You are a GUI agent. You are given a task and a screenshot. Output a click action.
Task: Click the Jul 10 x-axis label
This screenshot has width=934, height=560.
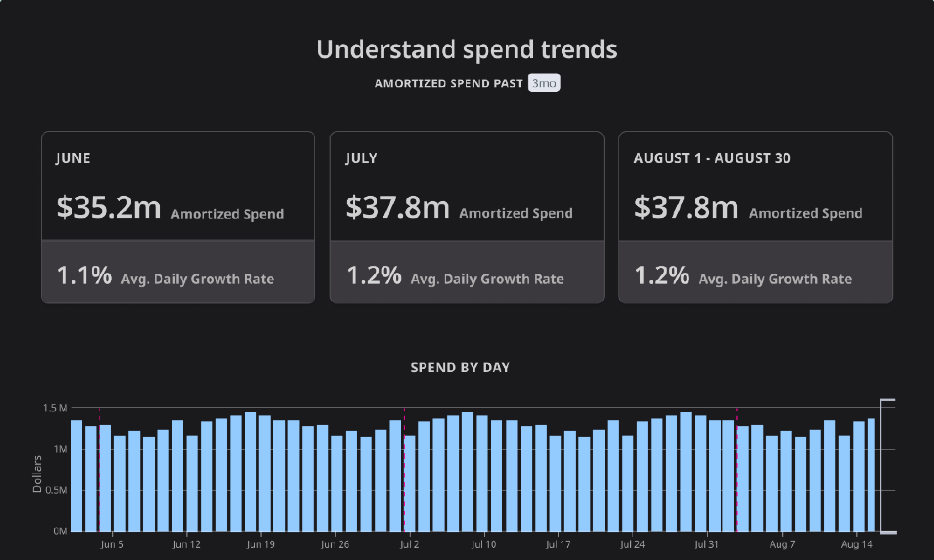[x=484, y=544]
